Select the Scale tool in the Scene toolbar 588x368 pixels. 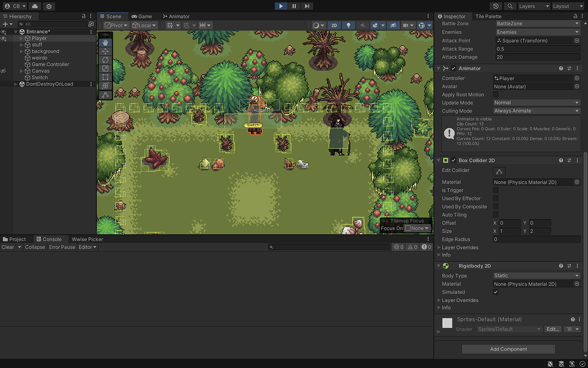pyautogui.click(x=106, y=67)
